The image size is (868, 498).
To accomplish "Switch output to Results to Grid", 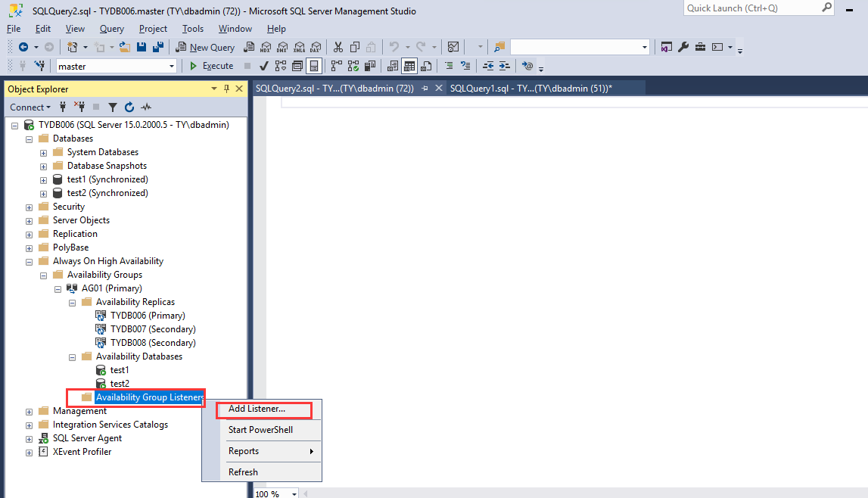I will [x=409, y=67].
